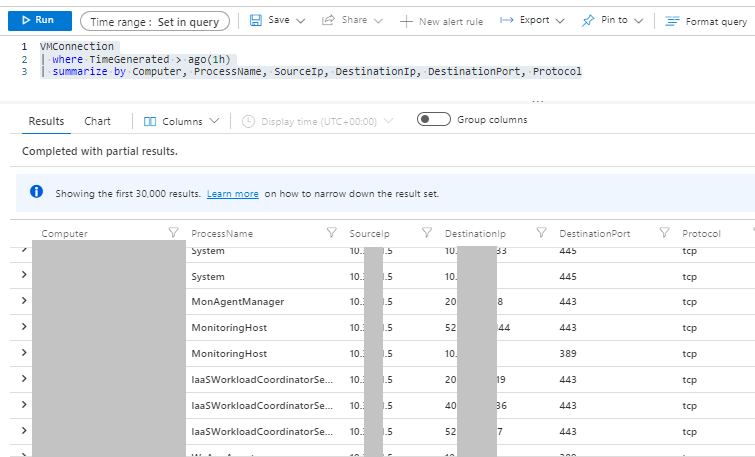
Task: Create a New alert rule
Action: (440, 21)
